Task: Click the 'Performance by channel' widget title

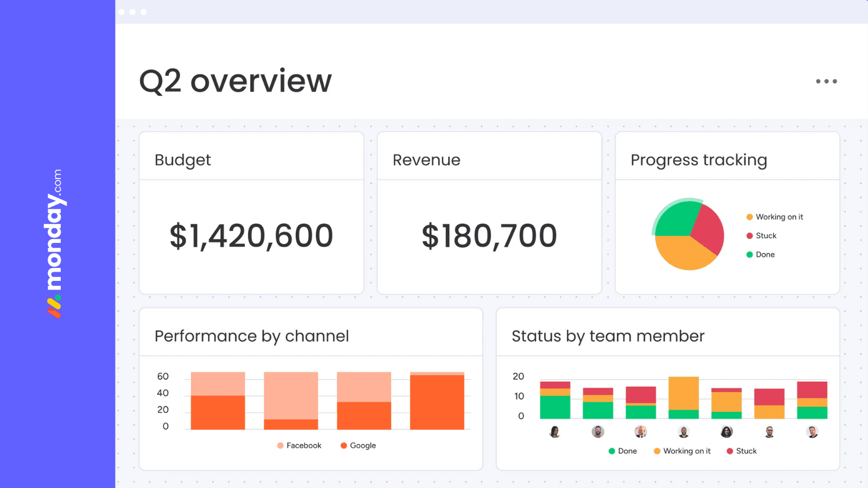Action: 252,336
